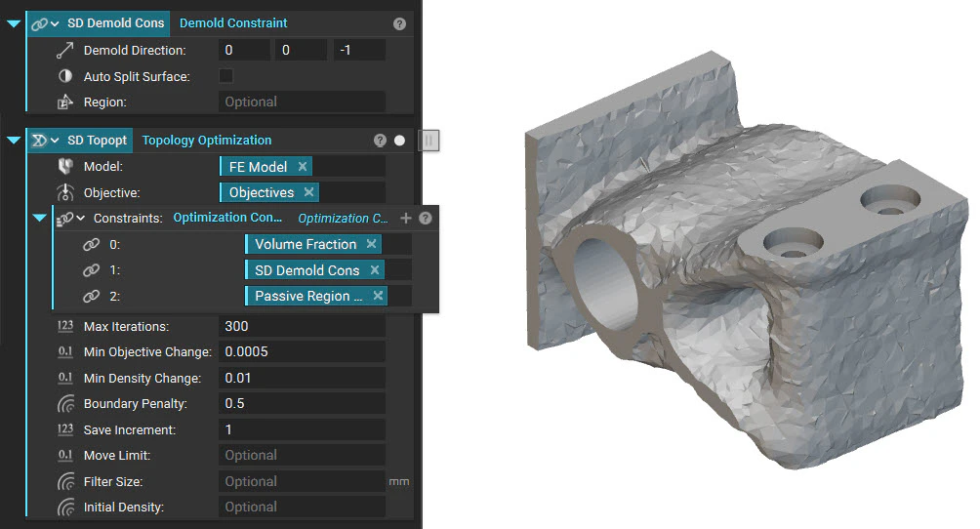Image resolution: width=980 pixels, height=529 pixels.
Task: Click the Demold Constraint type label
Action: click(233, 23)
